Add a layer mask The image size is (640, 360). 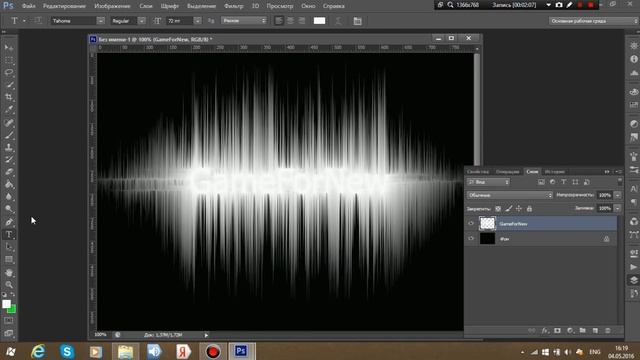tap(558, 331)
